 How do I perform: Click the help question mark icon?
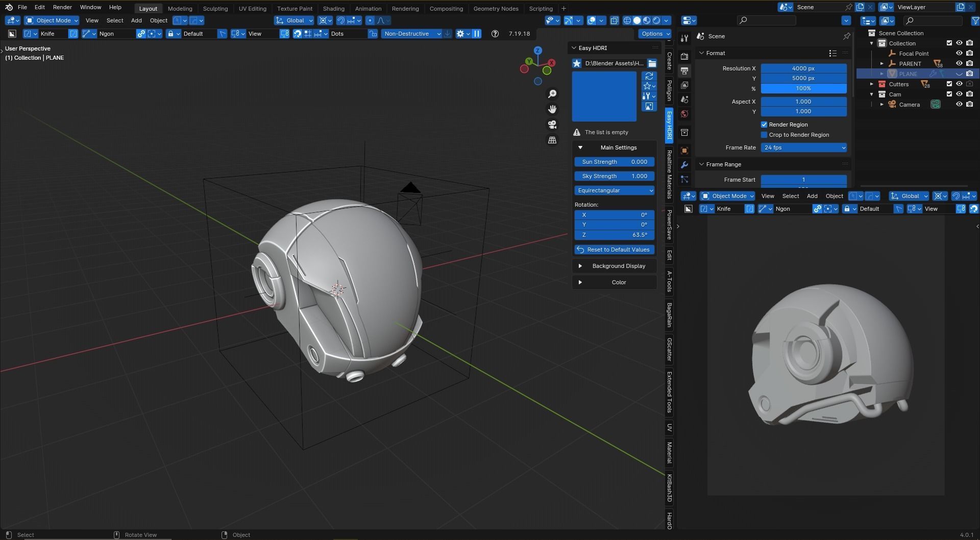495,34
